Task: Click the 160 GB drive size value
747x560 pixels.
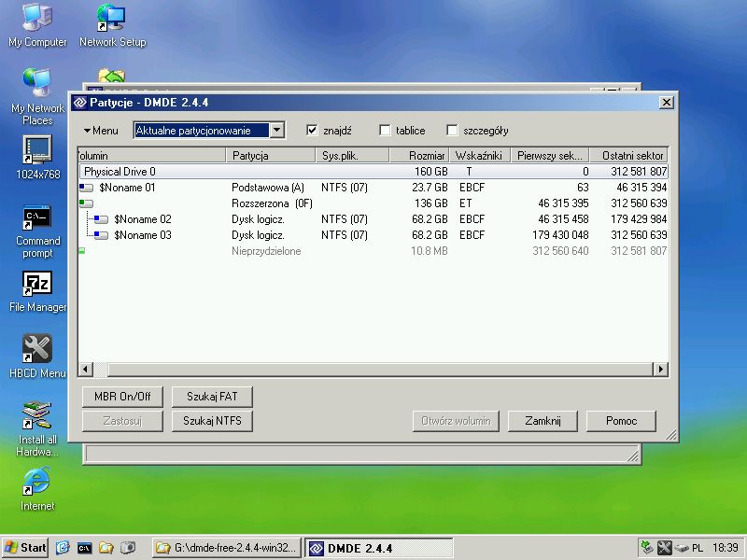Action: pyautogui.click(x=431, y=172)
